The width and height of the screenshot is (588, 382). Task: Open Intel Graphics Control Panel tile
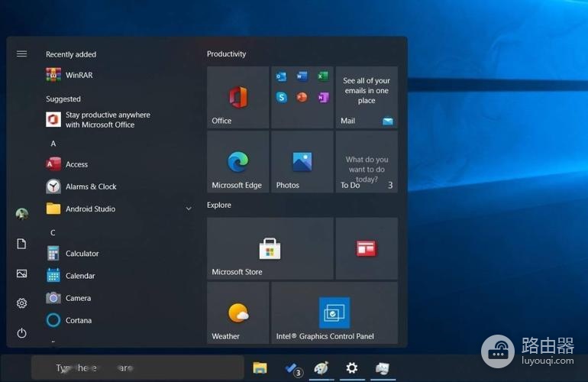click(x=334, y=313)
